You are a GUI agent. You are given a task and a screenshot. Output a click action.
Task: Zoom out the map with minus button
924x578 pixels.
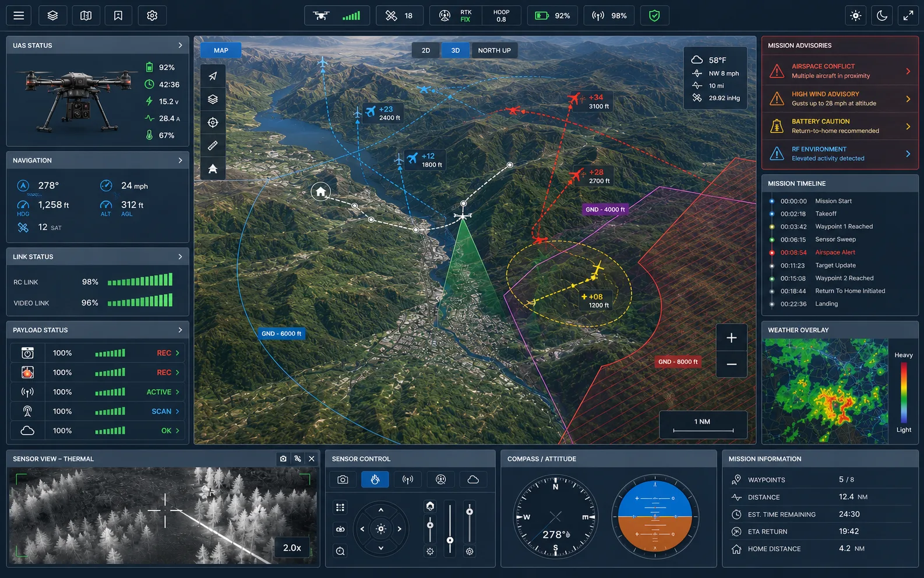click(x=732, y=364)
